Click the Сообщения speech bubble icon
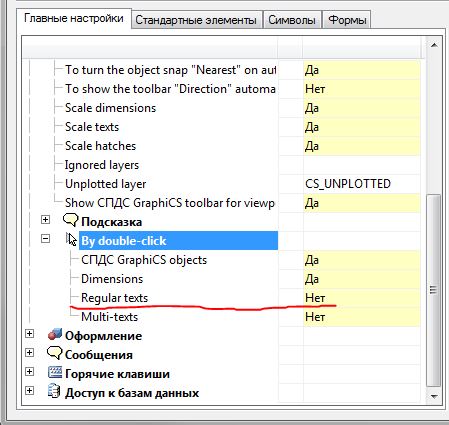449x425 pixels. coord(55,353)
